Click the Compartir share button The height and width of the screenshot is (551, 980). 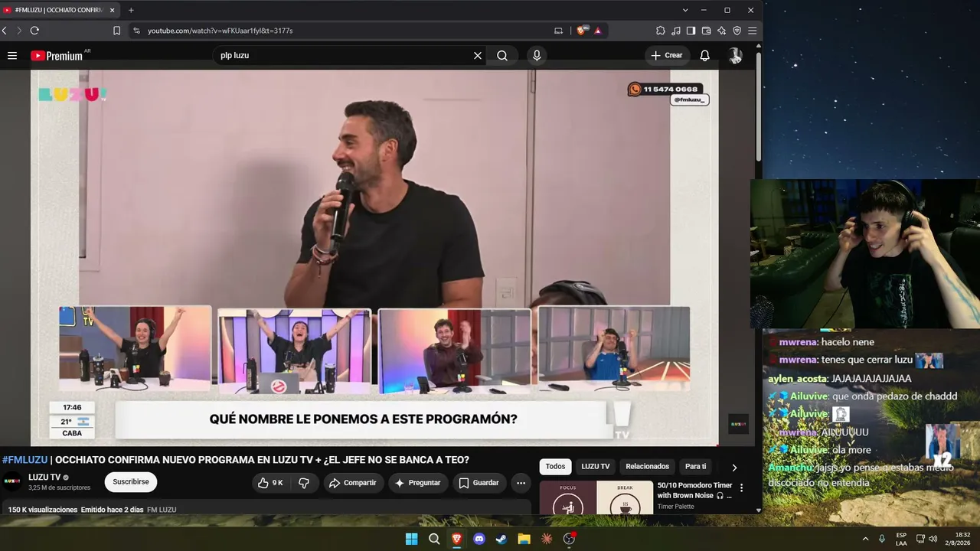coord(352,483)
